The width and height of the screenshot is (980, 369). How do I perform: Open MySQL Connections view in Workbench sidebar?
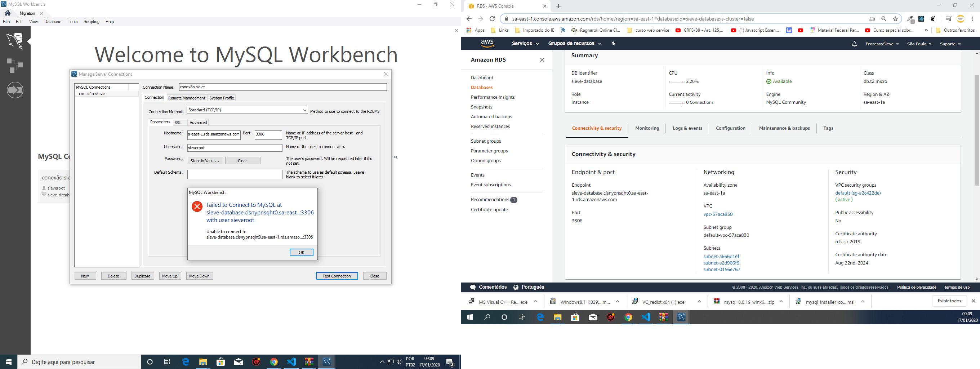click(15, 41)
